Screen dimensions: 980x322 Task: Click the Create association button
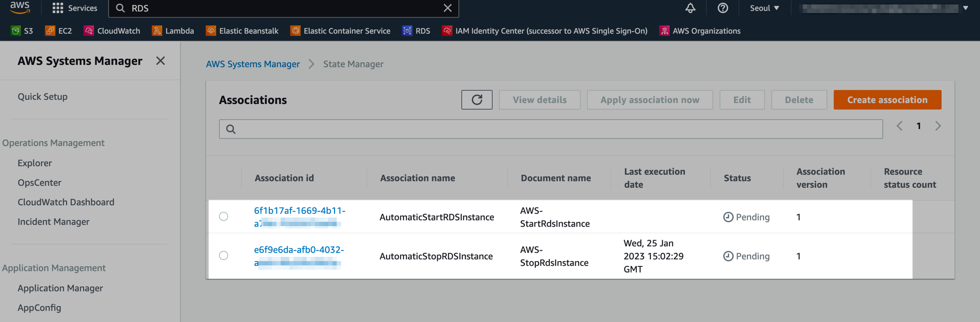(887, 100)
